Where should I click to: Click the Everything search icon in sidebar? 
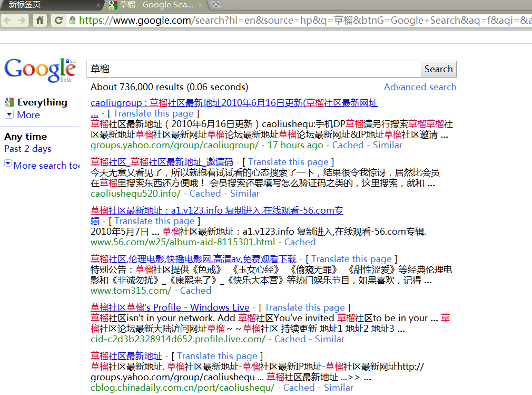9,102
